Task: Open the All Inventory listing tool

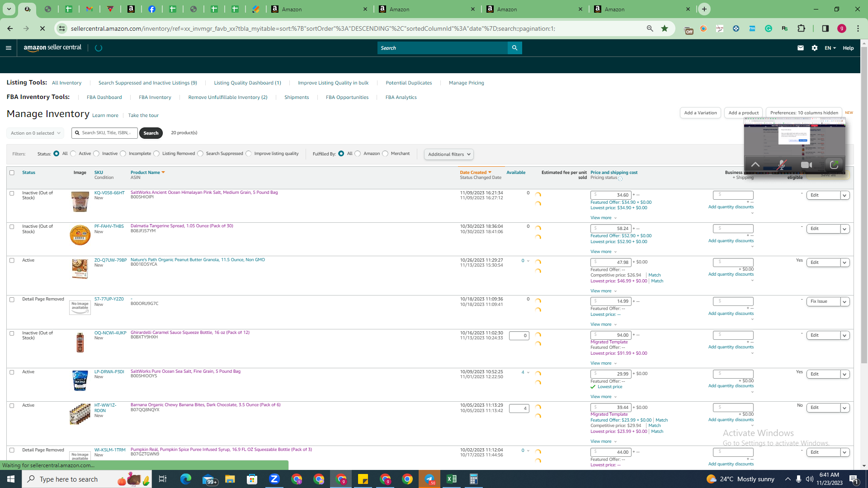Action: tap(67, 83)
